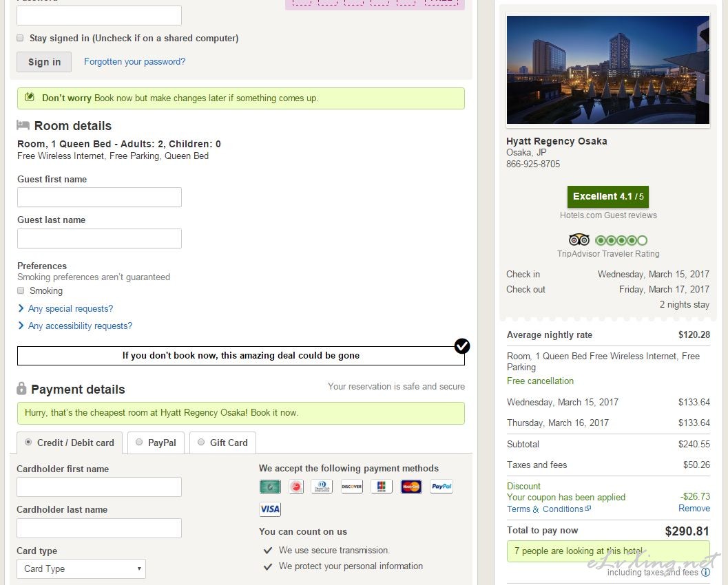The height and width of the screenshot is (585, 728).
Task: Remove the applied coupon discount
Action: click(694, 508)
